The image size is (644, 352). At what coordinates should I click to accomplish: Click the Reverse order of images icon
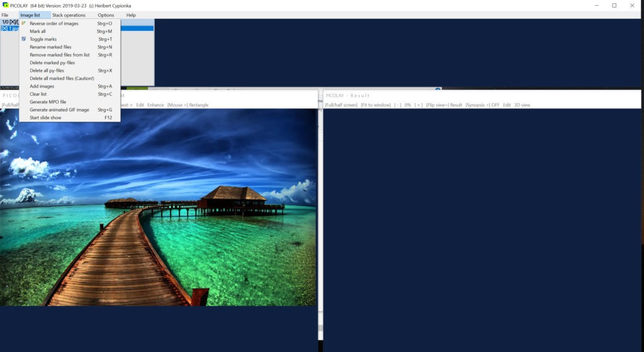click(23, 23)
